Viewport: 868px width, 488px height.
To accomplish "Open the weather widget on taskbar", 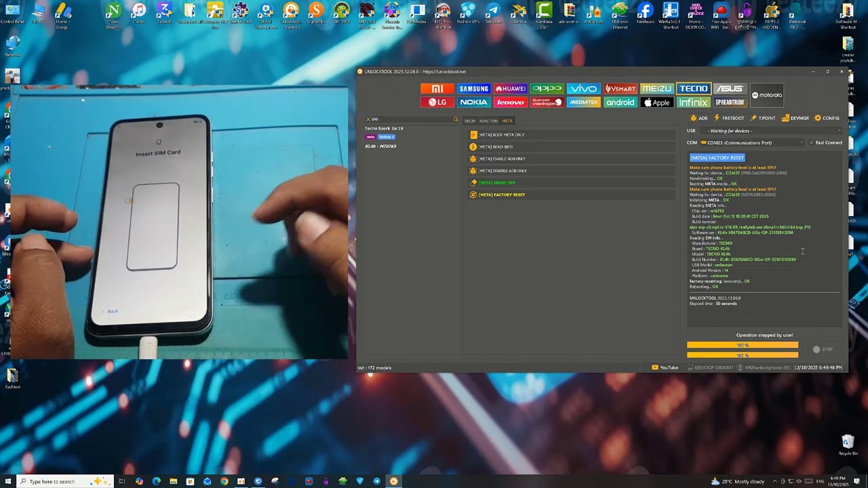I will 738,481.
